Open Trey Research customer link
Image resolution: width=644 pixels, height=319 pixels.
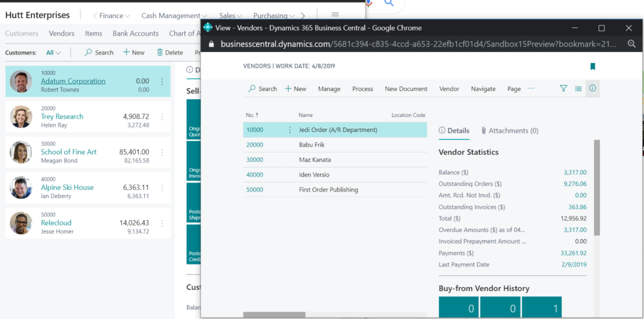click(62, 116)
